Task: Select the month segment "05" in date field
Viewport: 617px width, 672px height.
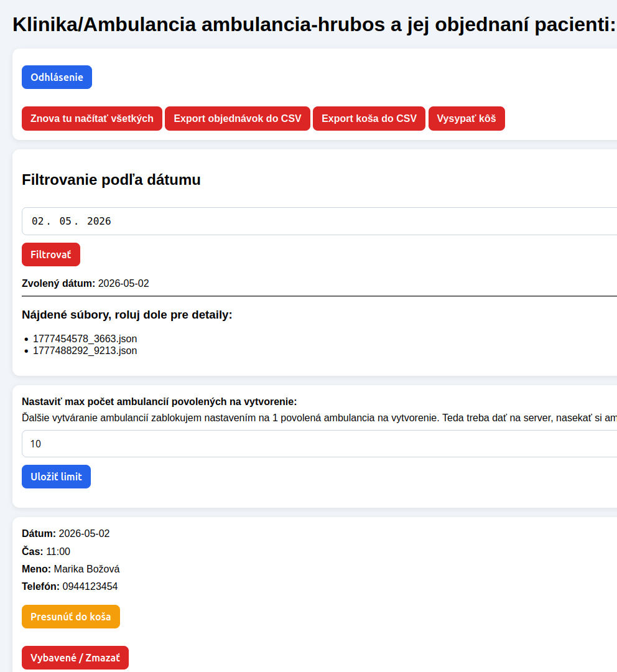Action: point(65,221)
